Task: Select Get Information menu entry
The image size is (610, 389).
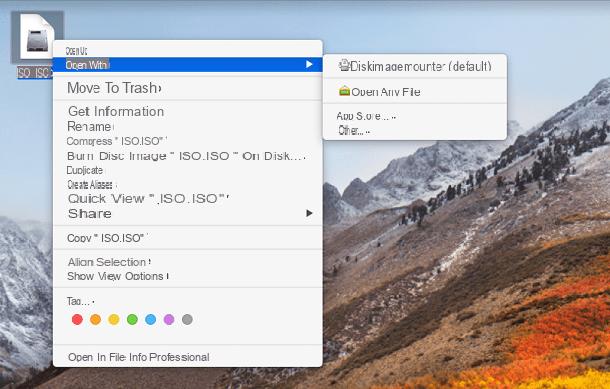Action: click(x=188, y=111)
